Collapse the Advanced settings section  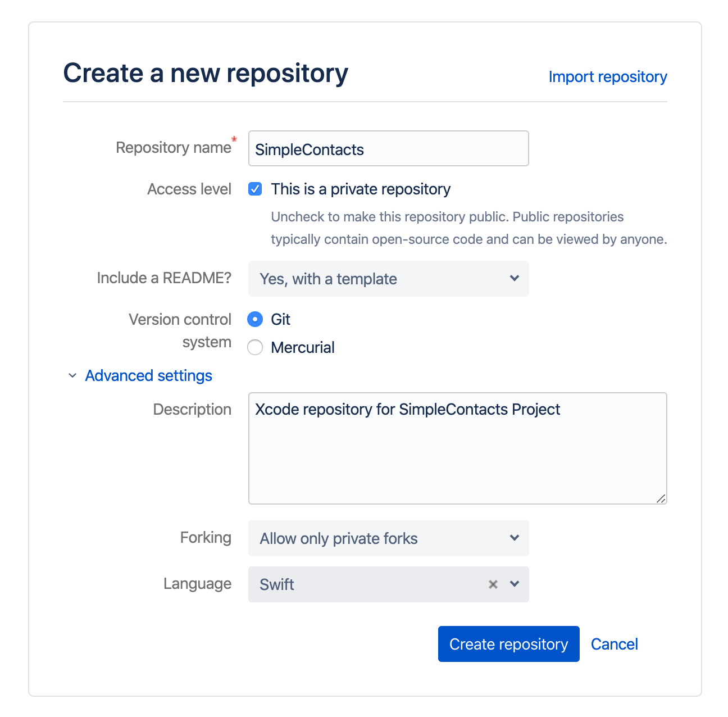point(148,375)
